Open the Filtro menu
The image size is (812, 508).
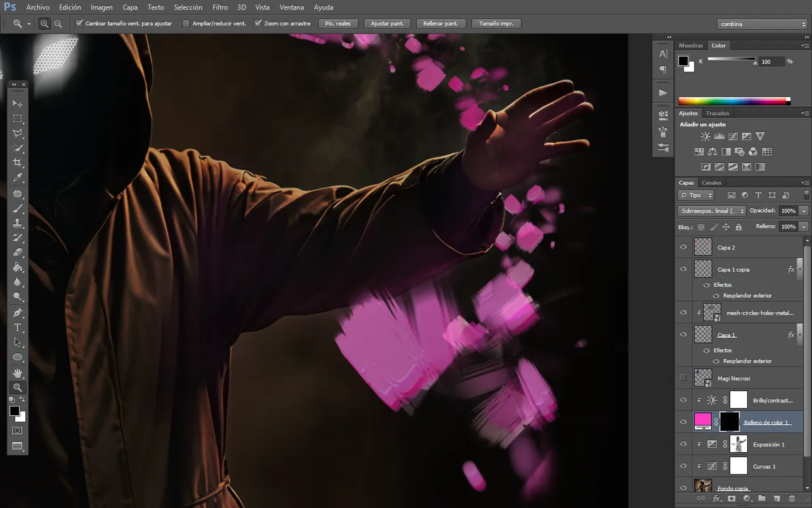(x=220, y=8)
